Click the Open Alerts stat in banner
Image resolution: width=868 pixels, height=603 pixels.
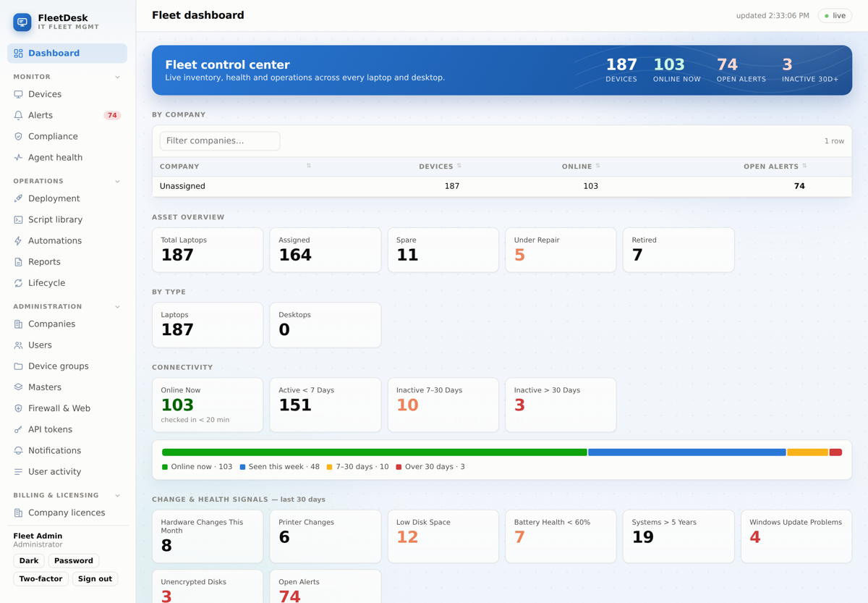(x=741, y=69)
